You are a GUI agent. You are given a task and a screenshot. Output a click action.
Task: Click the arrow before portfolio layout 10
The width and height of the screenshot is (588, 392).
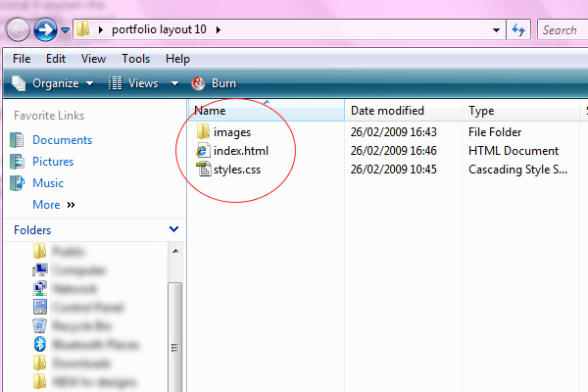(x=100, y=29)
